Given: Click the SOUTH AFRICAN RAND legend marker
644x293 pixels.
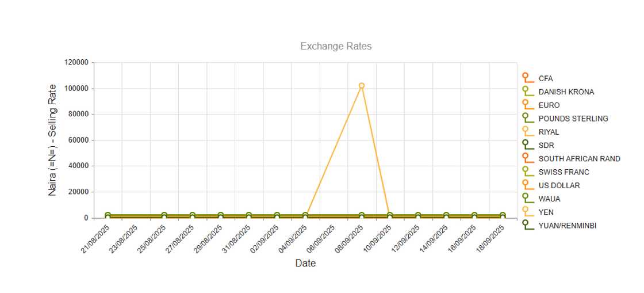Looking at the screenshot, I should [527, 158].
